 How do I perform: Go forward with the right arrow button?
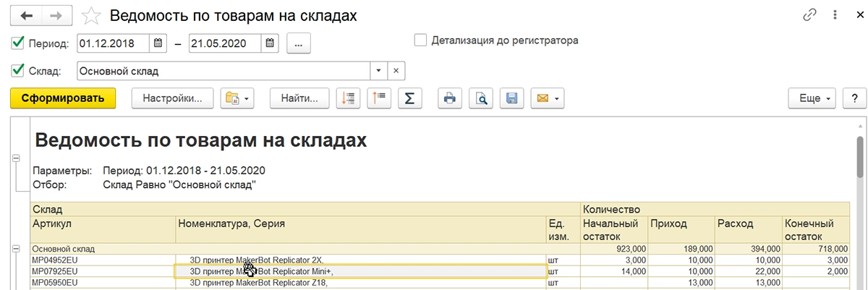point(57,15)
